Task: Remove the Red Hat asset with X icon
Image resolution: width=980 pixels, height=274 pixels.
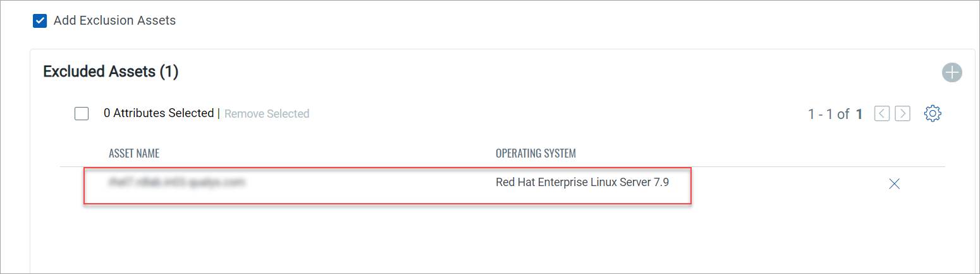Action: coord(894,184)
